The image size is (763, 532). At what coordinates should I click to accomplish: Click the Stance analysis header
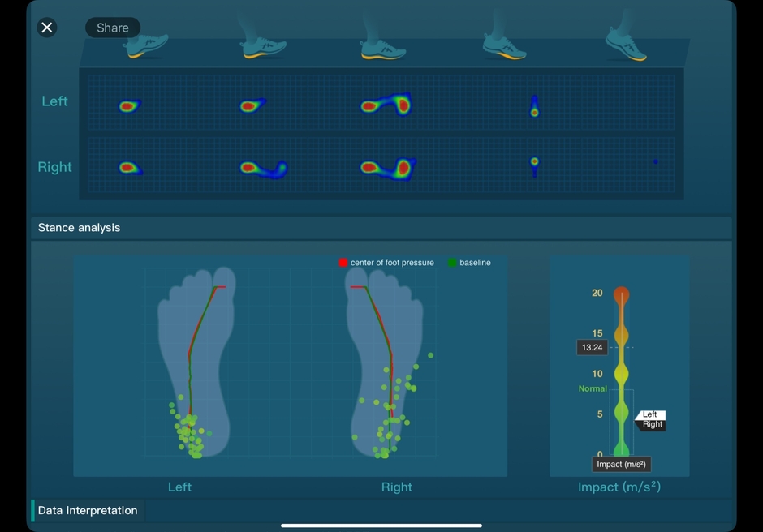pyautogui.click(x=79, y=228)
